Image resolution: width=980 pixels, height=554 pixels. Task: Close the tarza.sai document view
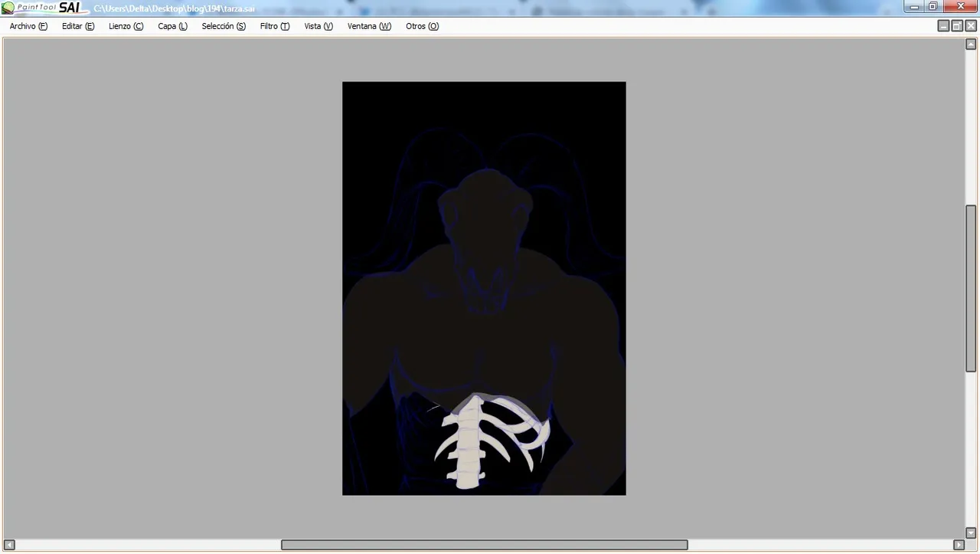click(971, 26)
